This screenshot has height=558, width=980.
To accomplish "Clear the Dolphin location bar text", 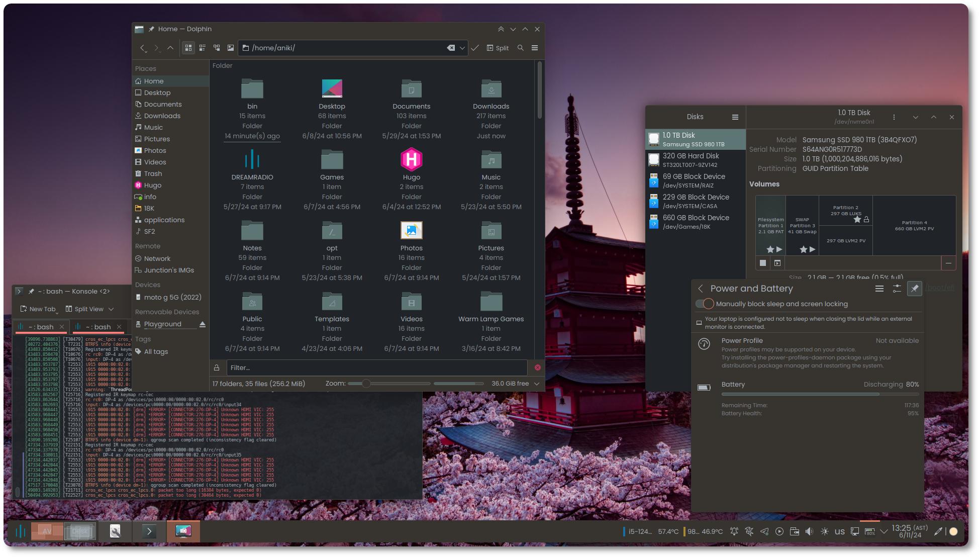I will tap(451, 48).
